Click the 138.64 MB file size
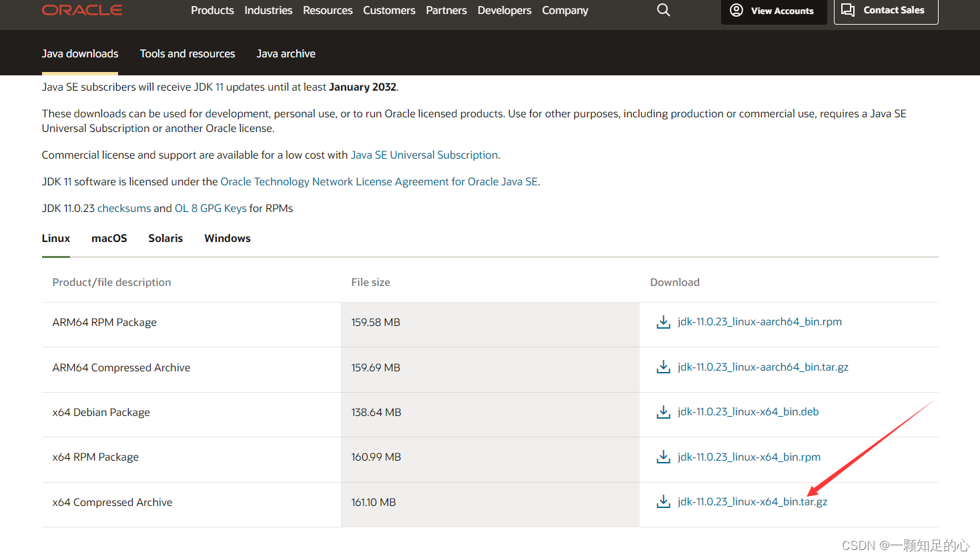The image size is (980, 558). pos(376,412)
